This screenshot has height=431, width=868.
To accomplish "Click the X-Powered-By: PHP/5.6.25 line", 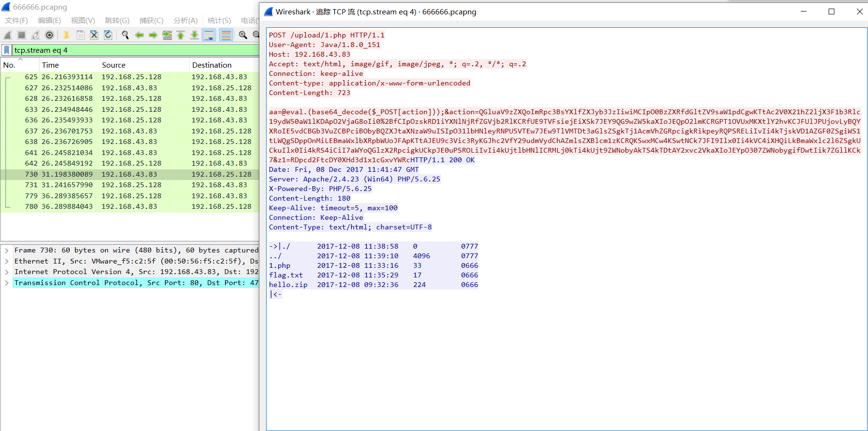I will 320,189.
